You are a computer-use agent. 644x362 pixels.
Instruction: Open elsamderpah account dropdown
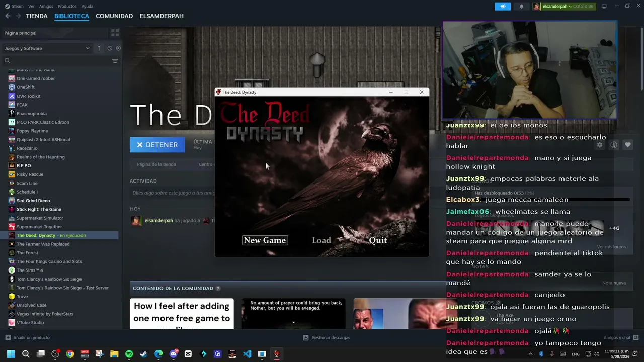pos(563,6)
